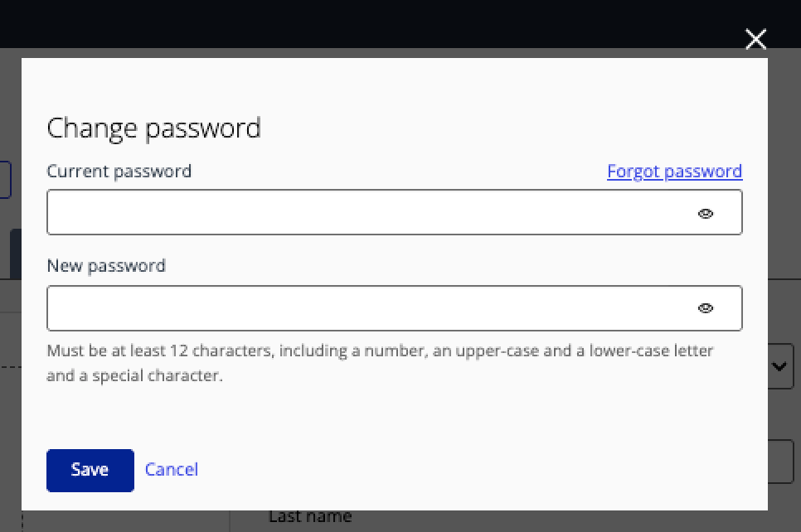Close the Change password dialog with the X
Viewport: 801px width, 532px height.
click(755, 39)
